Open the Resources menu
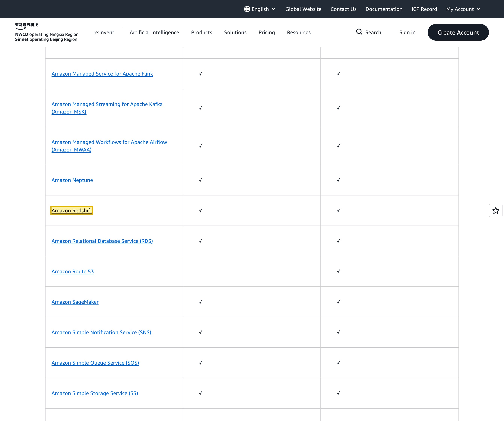 pyautogui.click(x=299, y=32)
